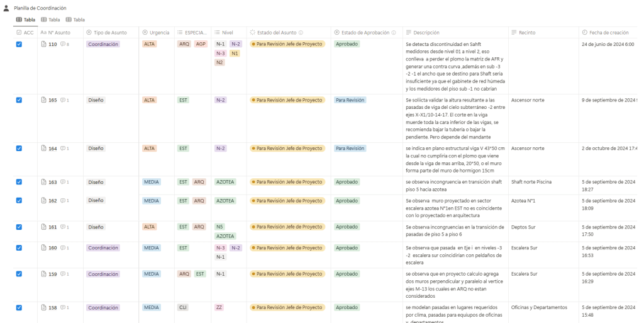Toggle ACC checkbox for Asunto 164
The height and width of the screenshot is (323, 644).
point(19,149)
